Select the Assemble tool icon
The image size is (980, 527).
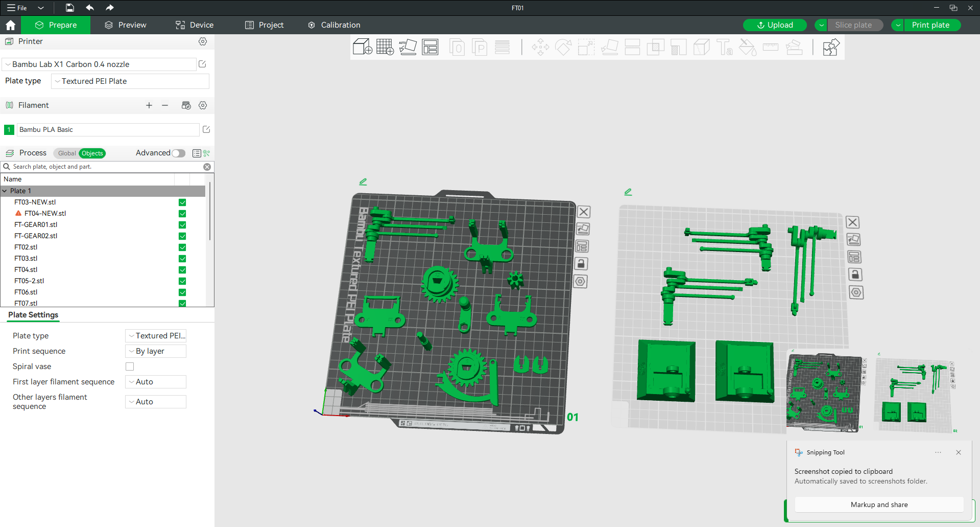794,47
